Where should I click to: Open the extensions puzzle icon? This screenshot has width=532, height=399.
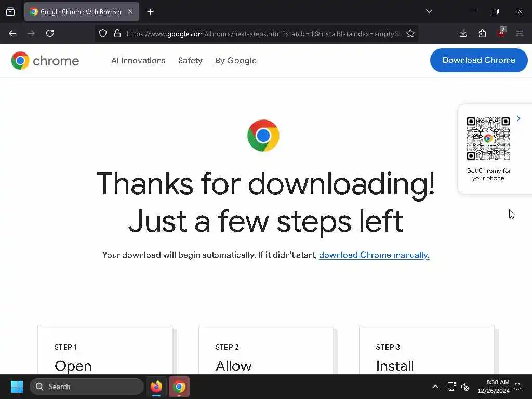click(x=482, y=33)
